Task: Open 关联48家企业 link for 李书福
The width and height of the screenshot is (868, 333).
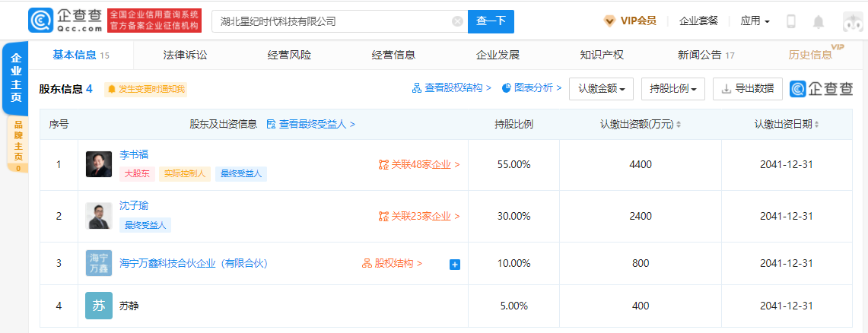Action: coord(420,164)
